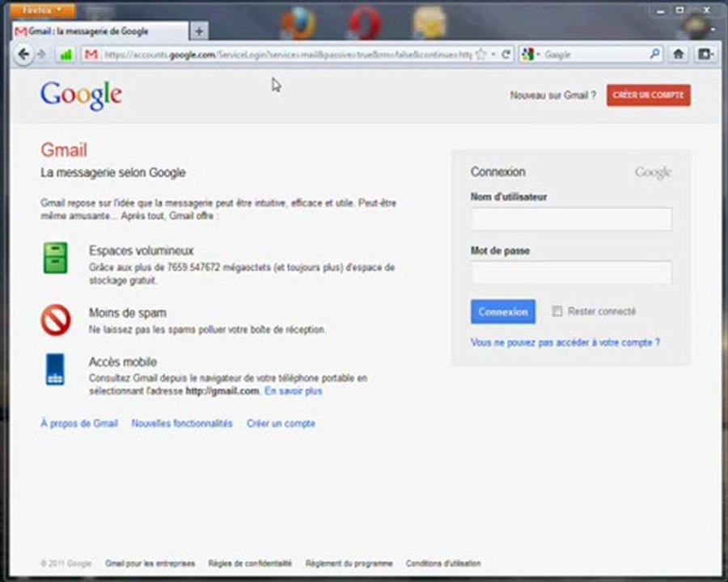Viewport: 728px width, 582px height.
Task: Open the Nouvelles fonctionnalités link
Action: coord(181,424)
